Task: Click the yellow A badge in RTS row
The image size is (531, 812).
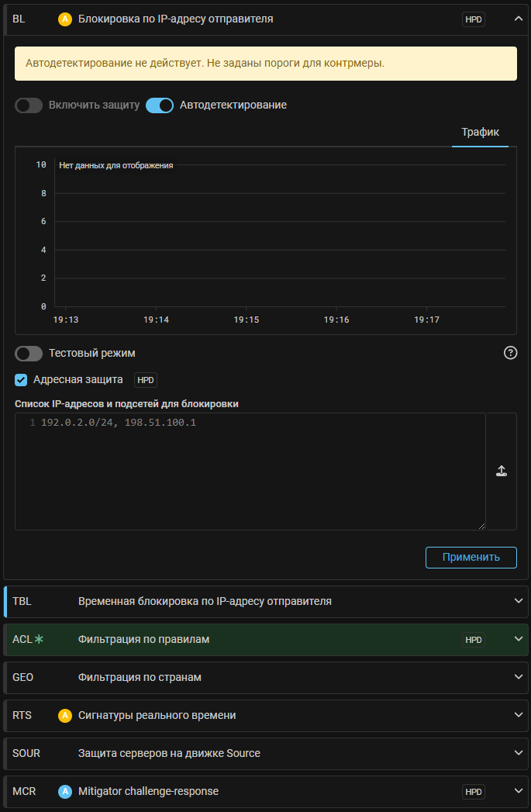Action: click(65, 715)
